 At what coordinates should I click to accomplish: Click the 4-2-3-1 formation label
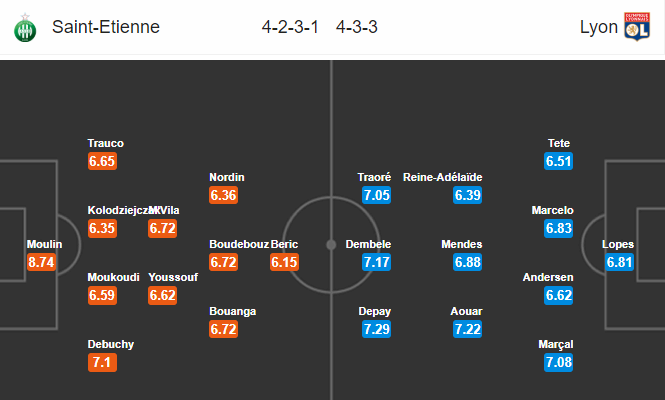pos(290,27)
